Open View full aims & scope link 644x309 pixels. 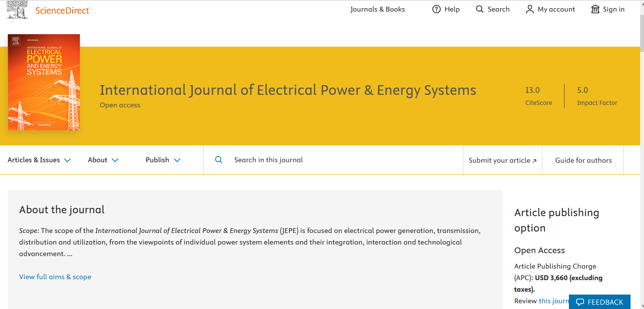(55, 277)
